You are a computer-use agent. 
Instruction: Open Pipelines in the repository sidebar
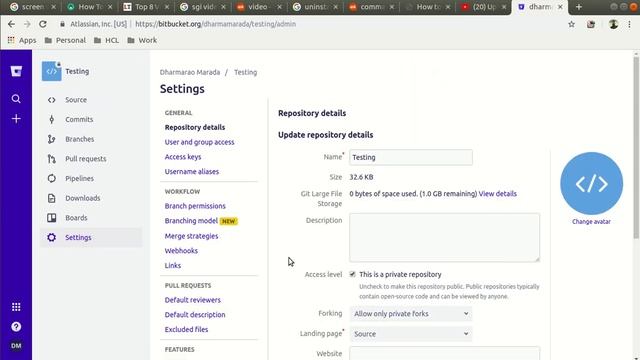[x=79, y=178]
